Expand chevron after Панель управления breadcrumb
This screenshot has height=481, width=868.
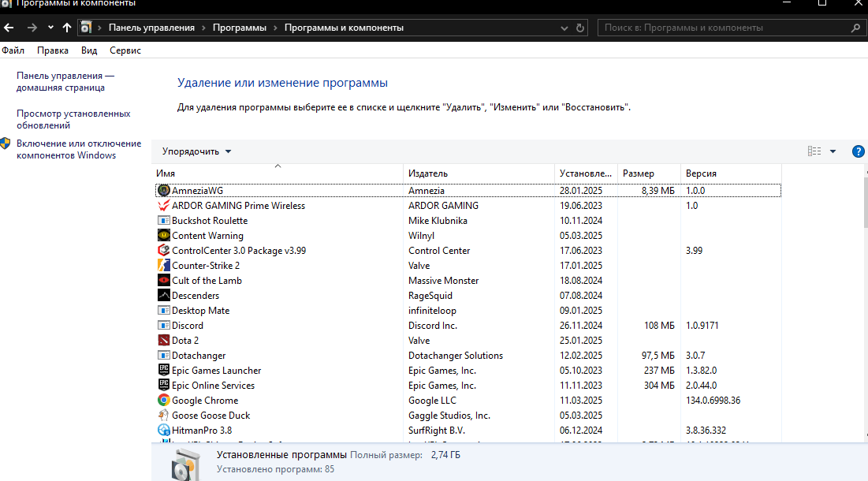click(203, 28)
